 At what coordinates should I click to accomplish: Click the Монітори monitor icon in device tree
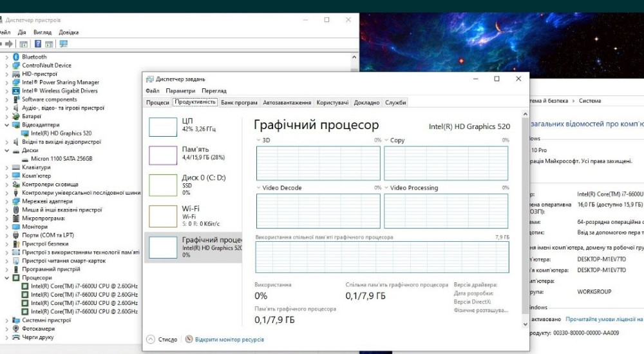click(16, 226)
